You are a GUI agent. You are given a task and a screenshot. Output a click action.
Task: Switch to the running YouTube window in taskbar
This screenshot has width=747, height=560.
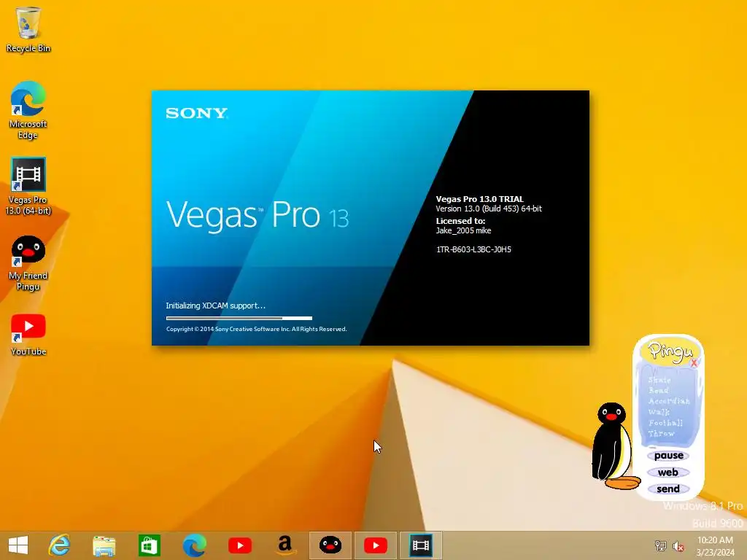tap(376, 545)
